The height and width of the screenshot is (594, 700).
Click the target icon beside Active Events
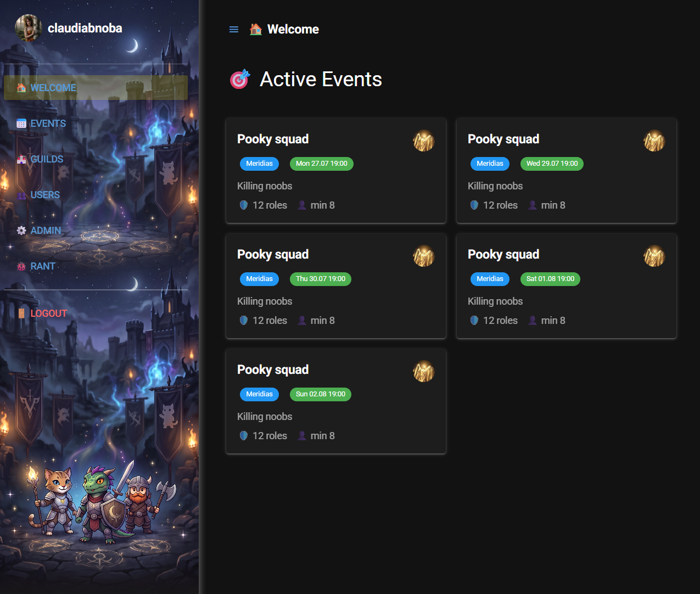[240, 79]
